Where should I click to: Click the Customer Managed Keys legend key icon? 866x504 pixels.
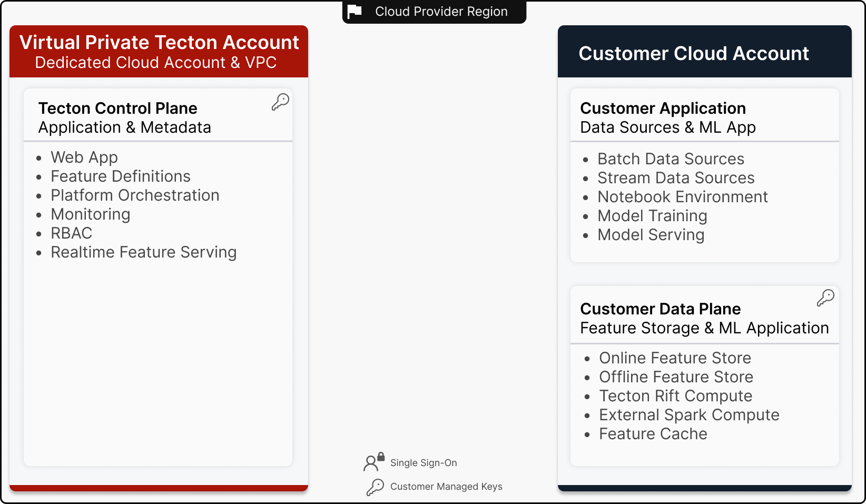pyautogui.click(x=375, y=487)
